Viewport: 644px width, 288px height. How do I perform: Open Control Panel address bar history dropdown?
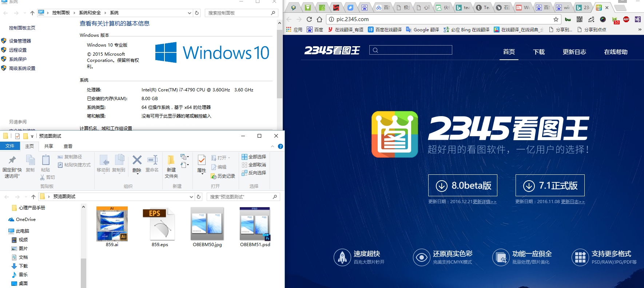pos(190,13)
